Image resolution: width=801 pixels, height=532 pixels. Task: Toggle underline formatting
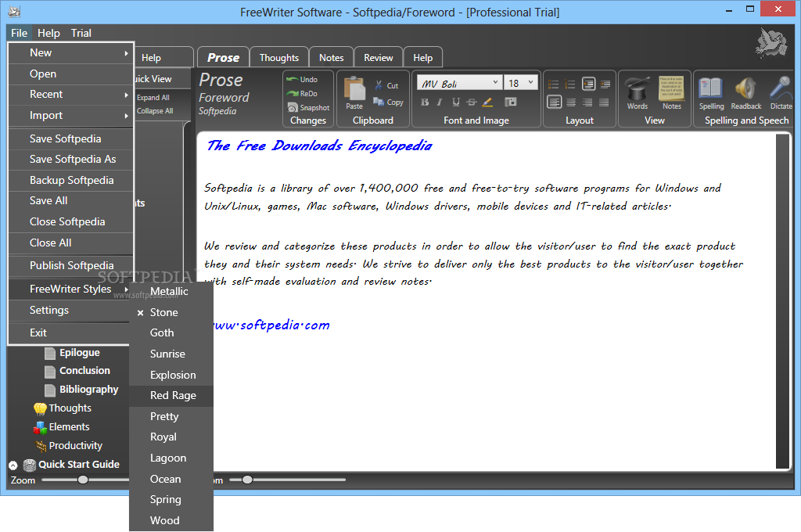tap(456, 102)
